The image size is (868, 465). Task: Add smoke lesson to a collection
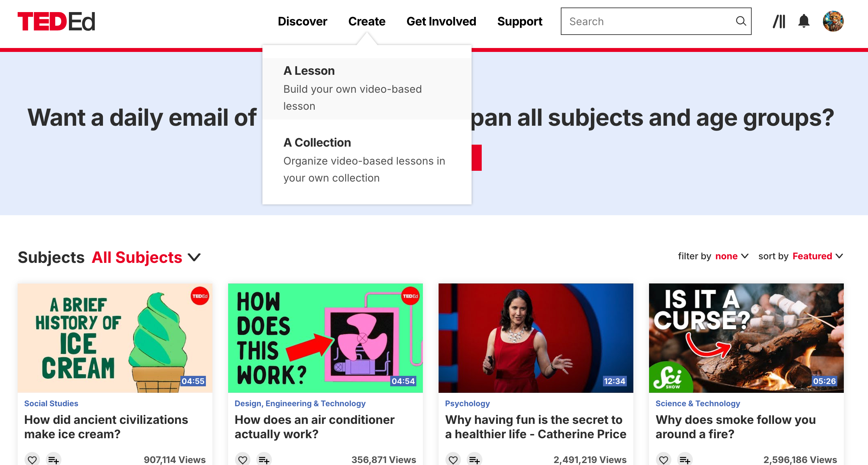685,459
